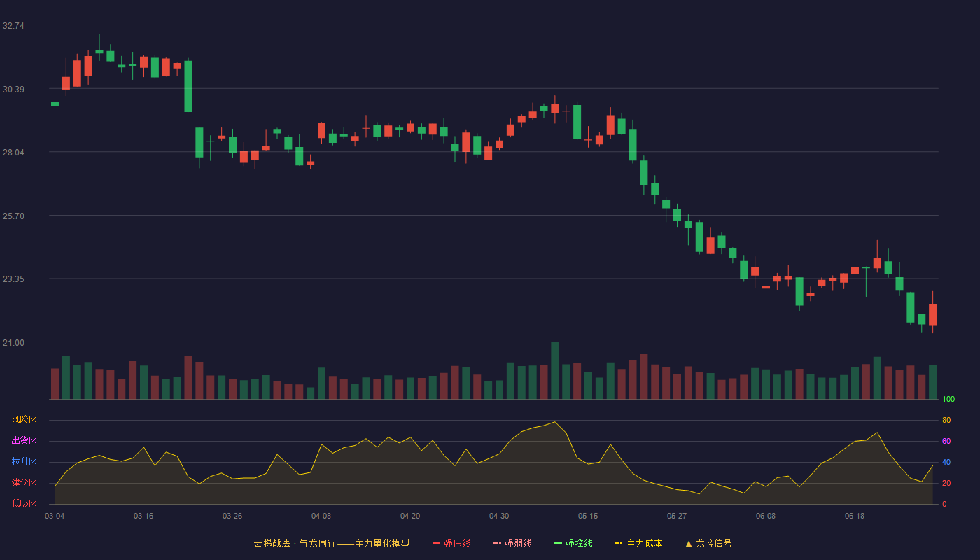The width and height of the screenshot is (980, 560).
Task: Click the last red candlestick at far right
Action: coord(932,315)
